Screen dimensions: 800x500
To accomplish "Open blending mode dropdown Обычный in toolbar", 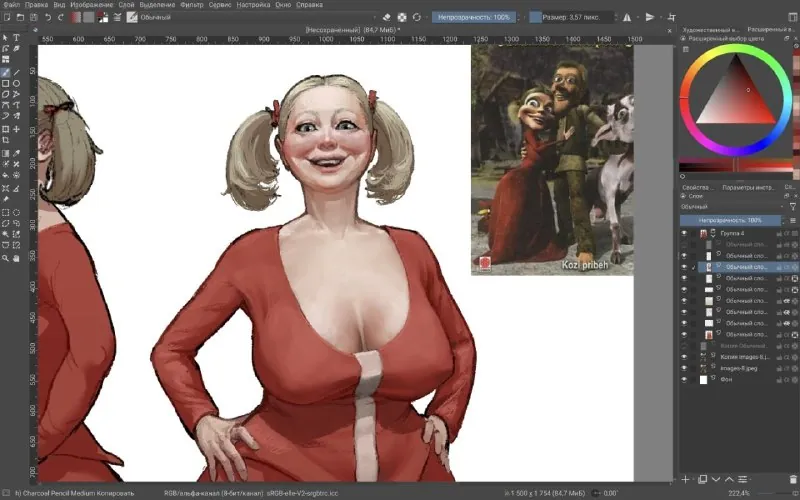I will [x=259, y=17].
